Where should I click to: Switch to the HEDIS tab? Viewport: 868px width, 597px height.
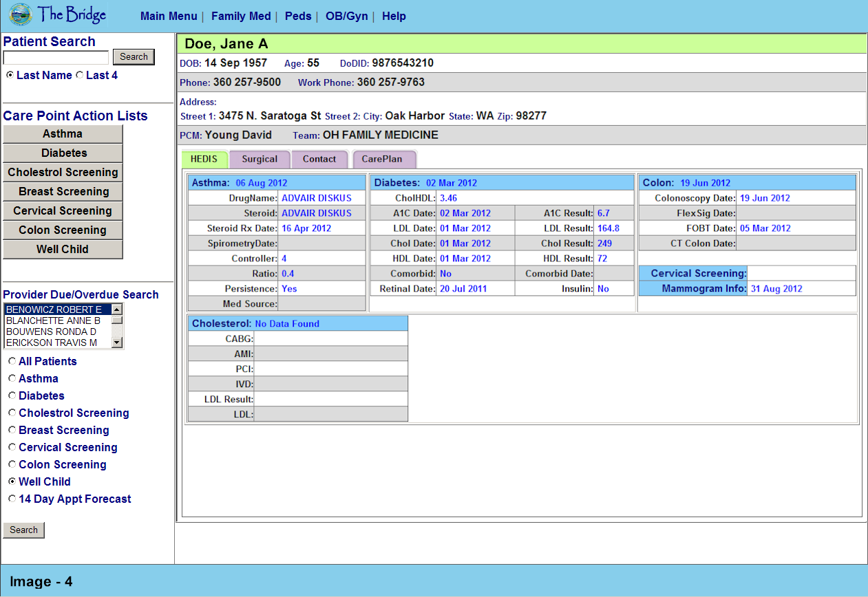coord(204,159)
